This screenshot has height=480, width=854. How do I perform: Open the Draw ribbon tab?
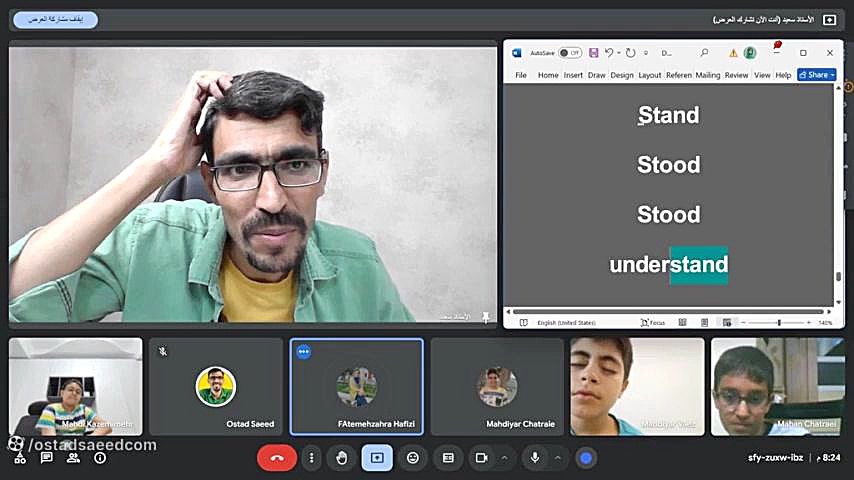(596, 75)
